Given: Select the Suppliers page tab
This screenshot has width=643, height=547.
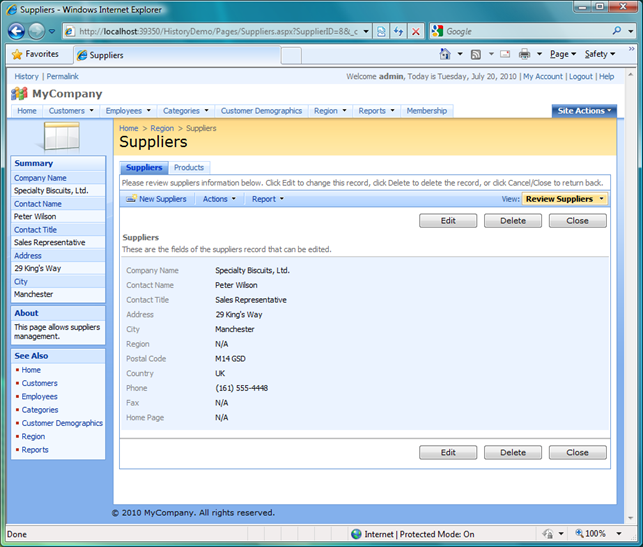Looking at the screenshot, I should (x=144, y=167).
